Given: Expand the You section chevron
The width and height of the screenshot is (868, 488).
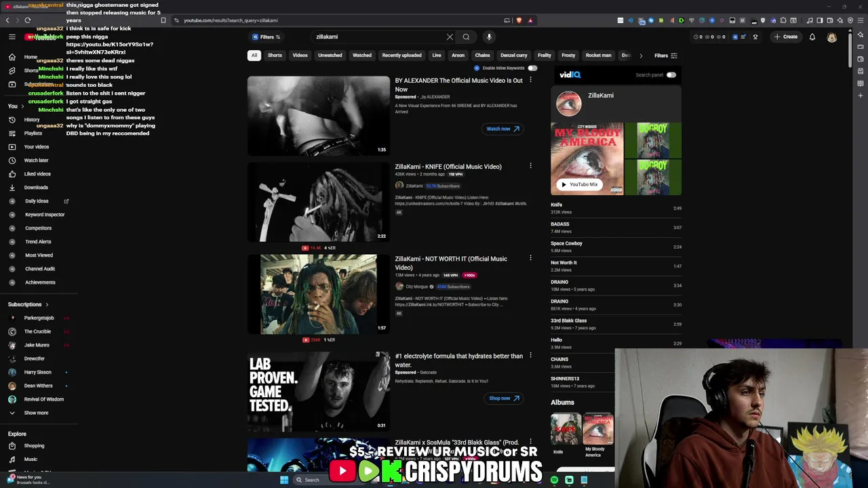Looking at the screenshot, I should (x=22, y=106).
